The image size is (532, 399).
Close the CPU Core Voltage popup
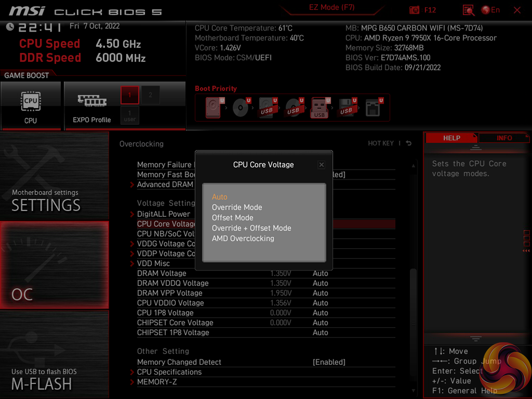[321, 165]
